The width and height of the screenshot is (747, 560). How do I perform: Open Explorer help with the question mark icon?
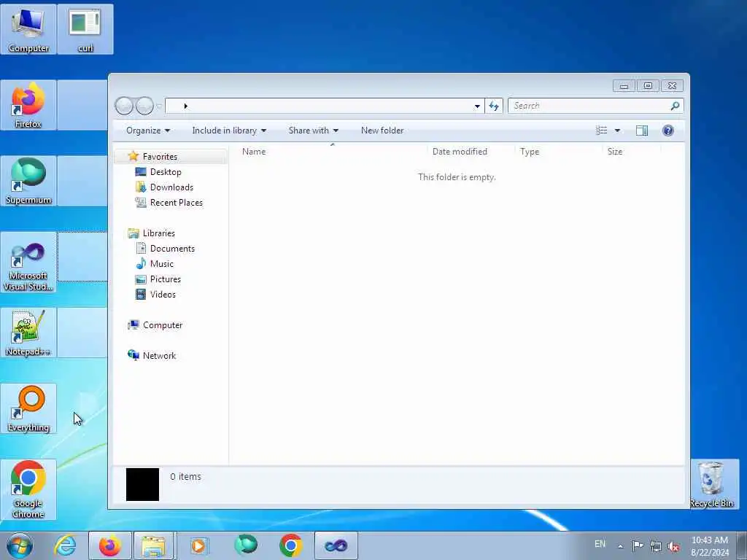(668, 131)
